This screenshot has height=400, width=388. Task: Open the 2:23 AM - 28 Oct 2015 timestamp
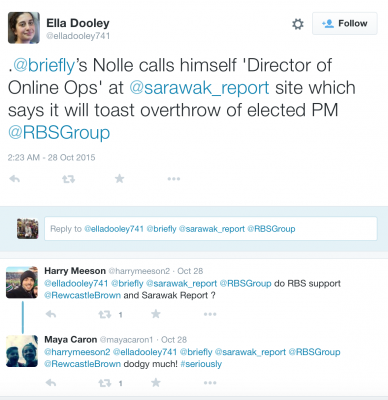pyautogui.click(x=51, y=157)
